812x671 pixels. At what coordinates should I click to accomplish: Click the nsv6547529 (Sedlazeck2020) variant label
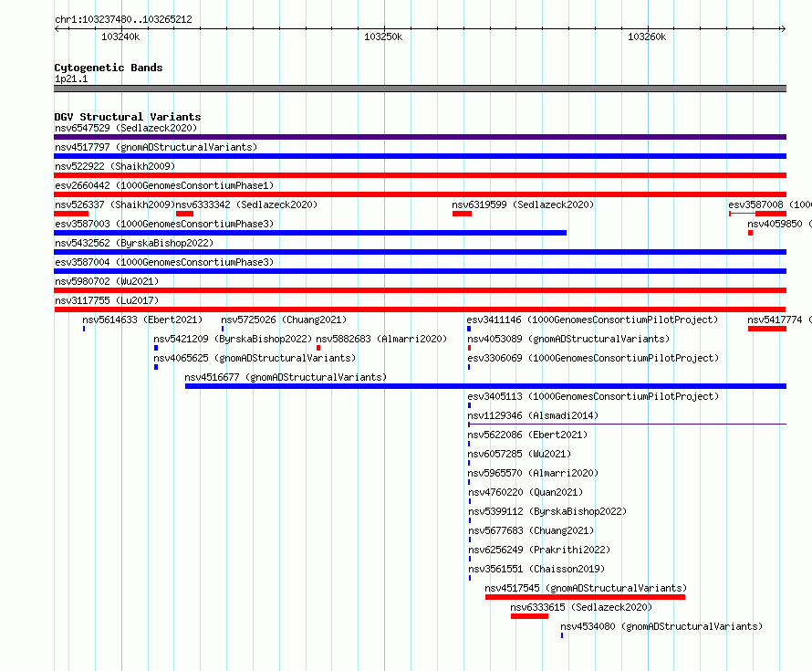click(x=126, y=128)
